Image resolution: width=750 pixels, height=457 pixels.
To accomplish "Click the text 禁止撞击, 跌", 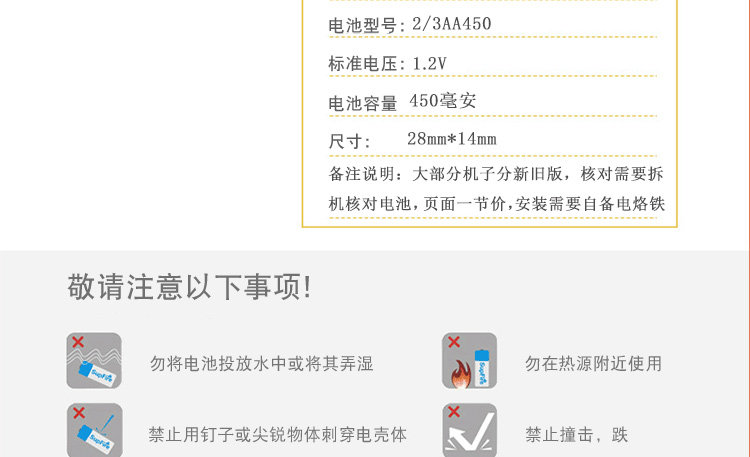I will pos(576,435).
